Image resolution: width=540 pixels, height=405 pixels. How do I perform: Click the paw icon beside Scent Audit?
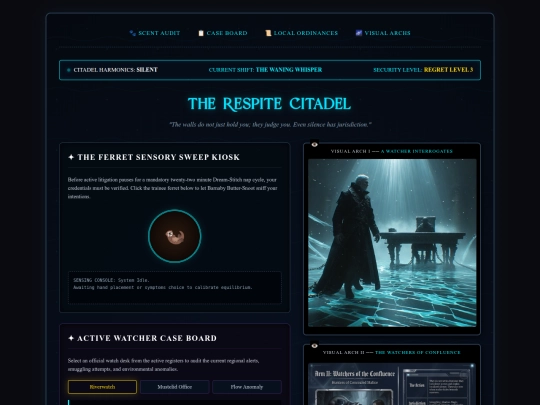[x=133, y=33]
